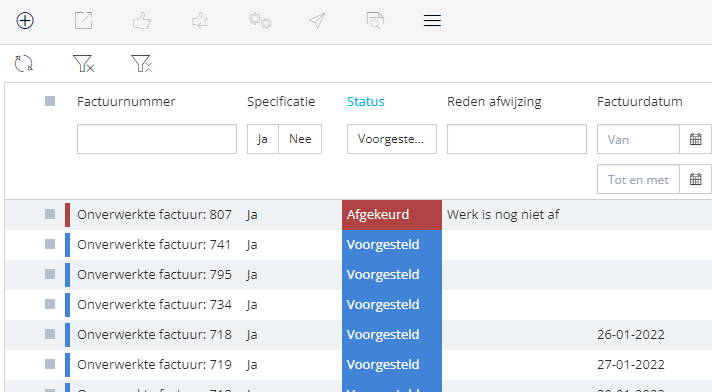The image size is (712, 392).
Task: Refresh the invoice list
Action: pos(24,64)
